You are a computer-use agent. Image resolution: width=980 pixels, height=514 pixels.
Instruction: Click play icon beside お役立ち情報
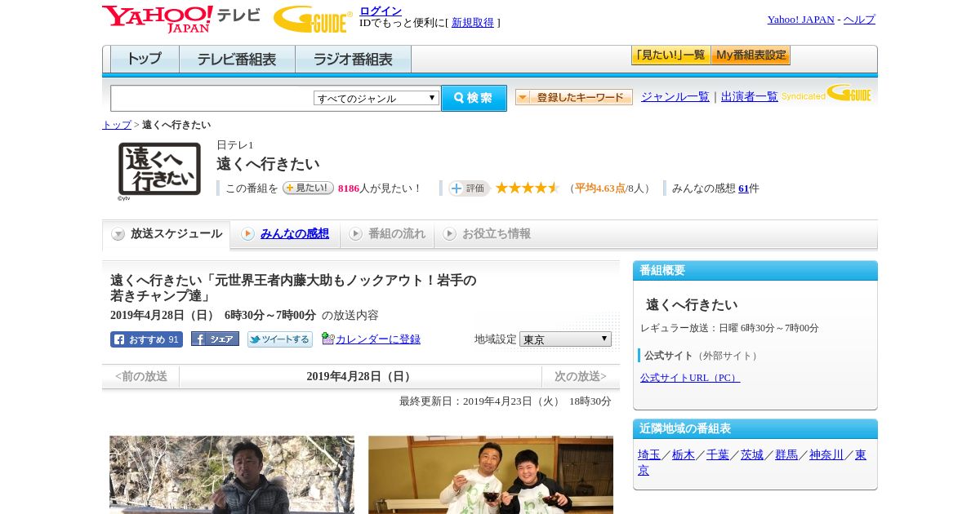[449, 234]
